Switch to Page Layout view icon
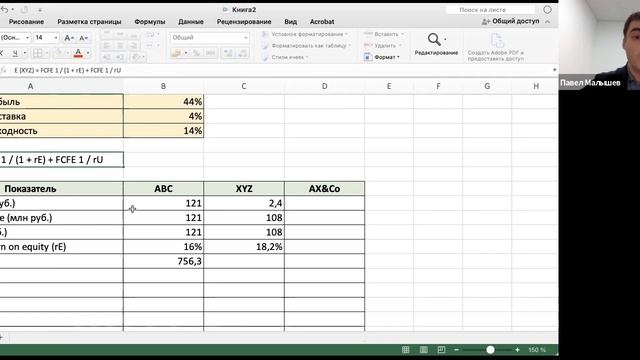This screenshot has width=640, height=360. click(x=424, y=350)
